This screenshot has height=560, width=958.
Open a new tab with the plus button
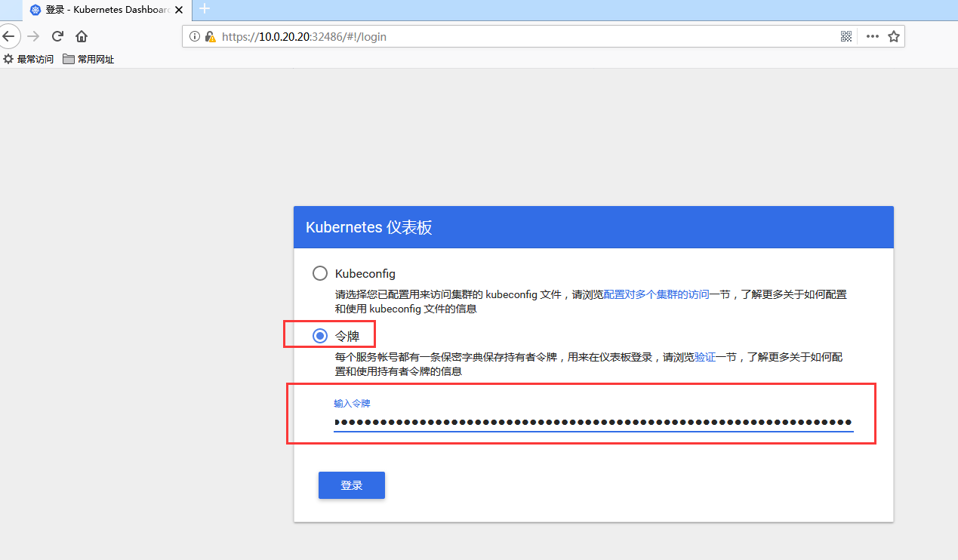(204, 9)
